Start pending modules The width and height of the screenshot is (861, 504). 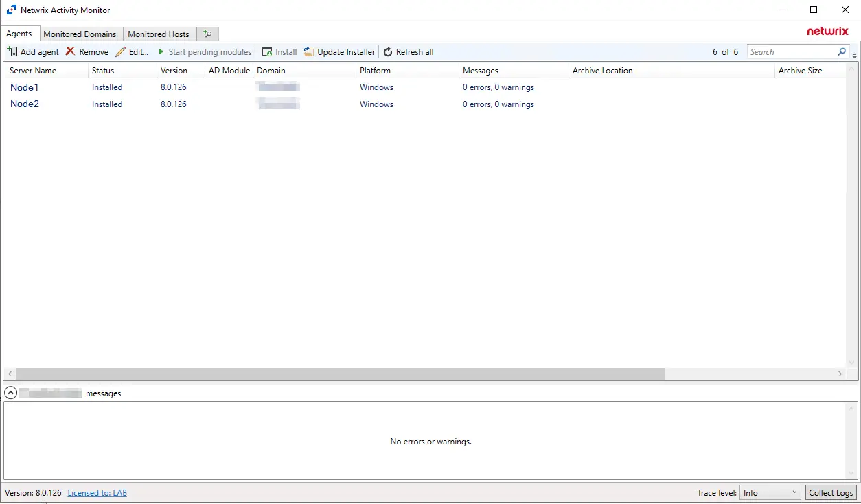click(205, 51)
